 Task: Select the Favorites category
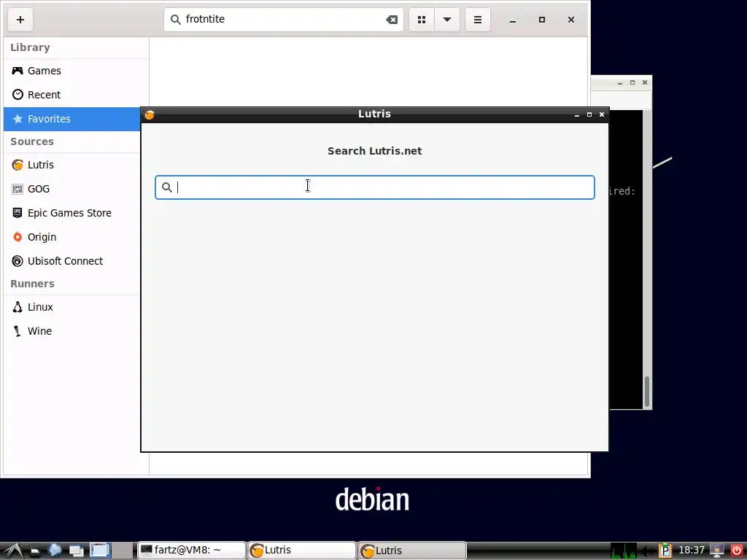point(72,119)
